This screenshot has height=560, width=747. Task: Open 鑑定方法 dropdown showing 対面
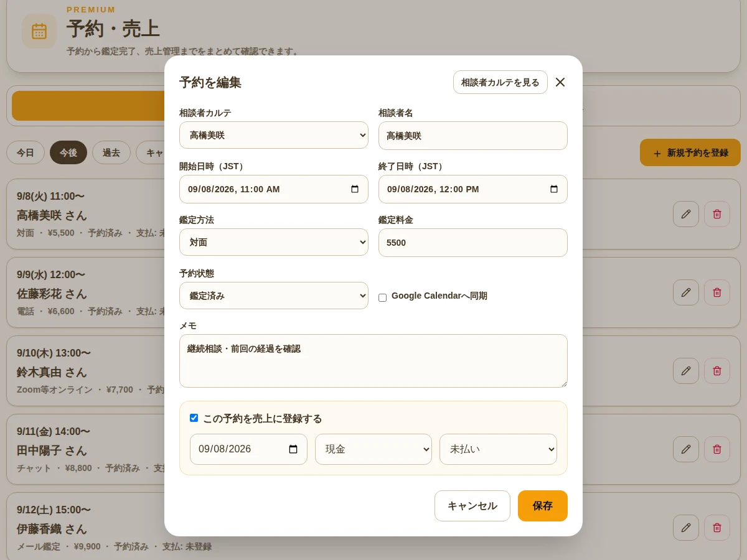click(x=274, y=242)
